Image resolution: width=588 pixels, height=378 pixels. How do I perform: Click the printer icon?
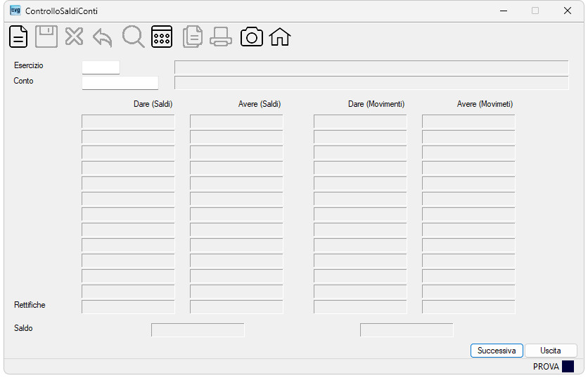click(221, 37)
